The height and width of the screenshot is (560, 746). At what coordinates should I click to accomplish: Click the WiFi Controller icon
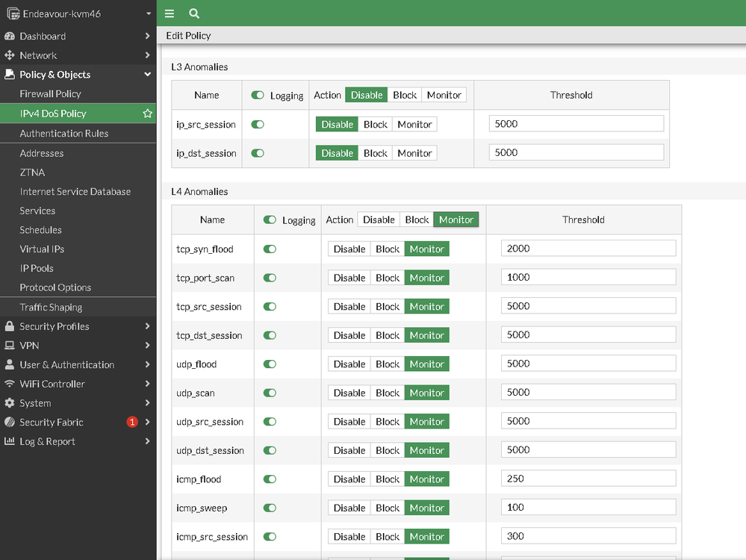click(10, 384)
